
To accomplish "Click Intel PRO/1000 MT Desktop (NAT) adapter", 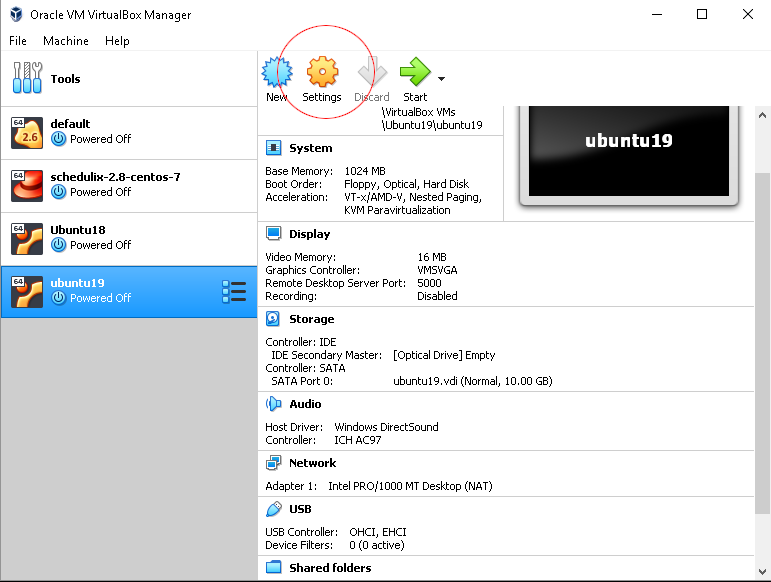I will (x=410, y=486).
